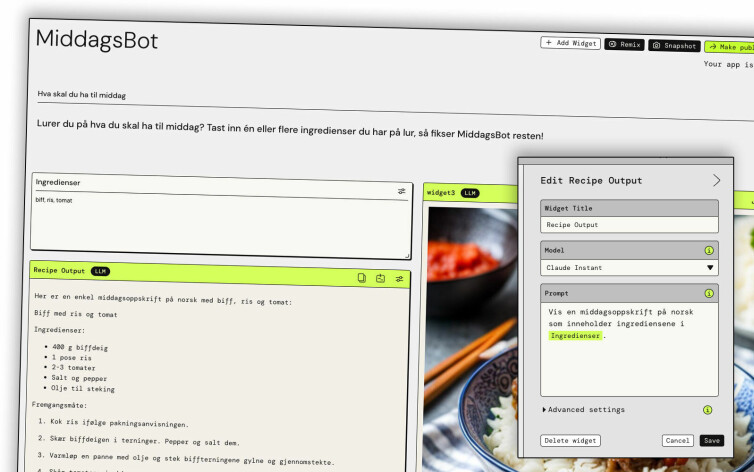Click the Ingredienser input text area
This screenshot has height=472, width=754.
221,224
